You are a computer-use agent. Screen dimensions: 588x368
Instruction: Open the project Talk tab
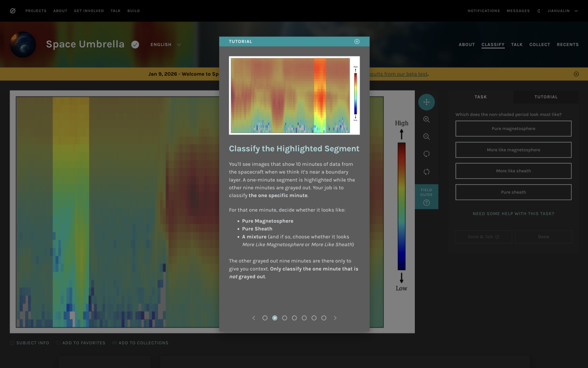(x=517, y=45)
